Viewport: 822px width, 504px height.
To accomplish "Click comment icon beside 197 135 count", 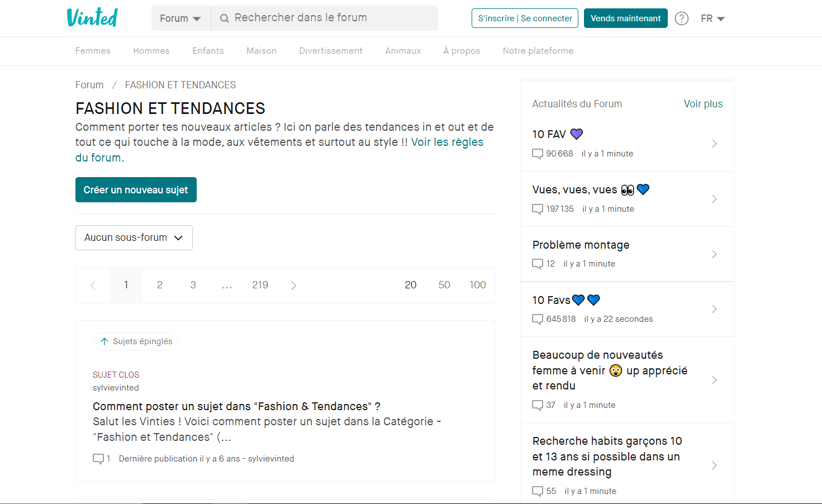I will [538, 209].
